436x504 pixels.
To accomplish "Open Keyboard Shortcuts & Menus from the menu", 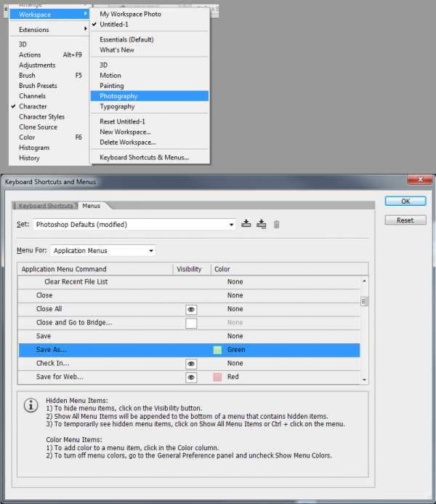I will click(x=144, y=157).
